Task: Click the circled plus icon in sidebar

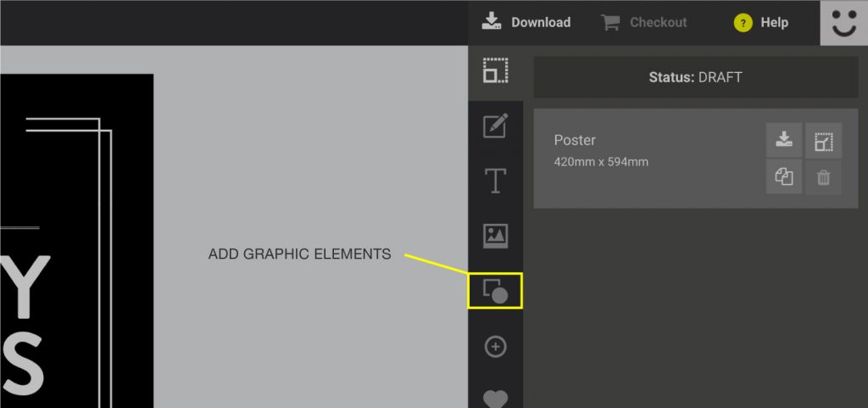Action: 495,346
